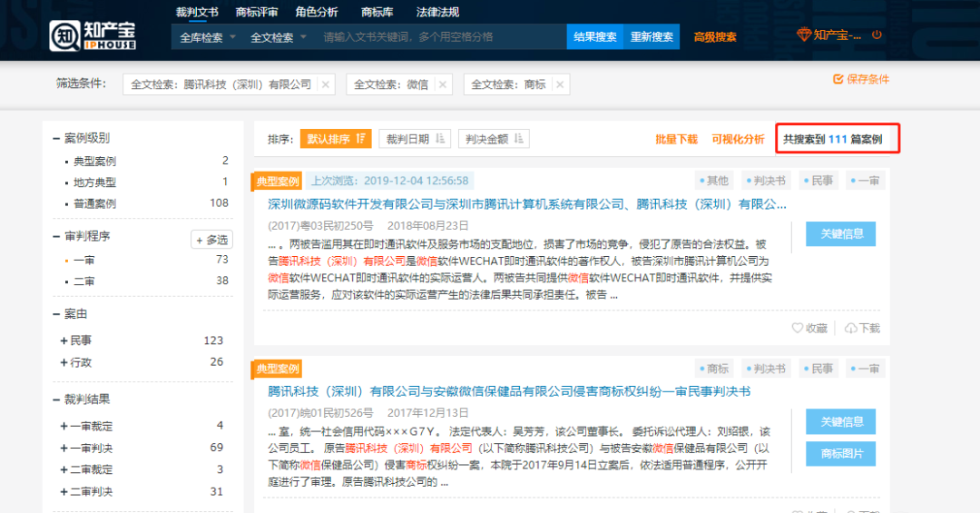Sort results by 判决金额
The width and height of the screenshot is (980, 513).
pos(494,139)
